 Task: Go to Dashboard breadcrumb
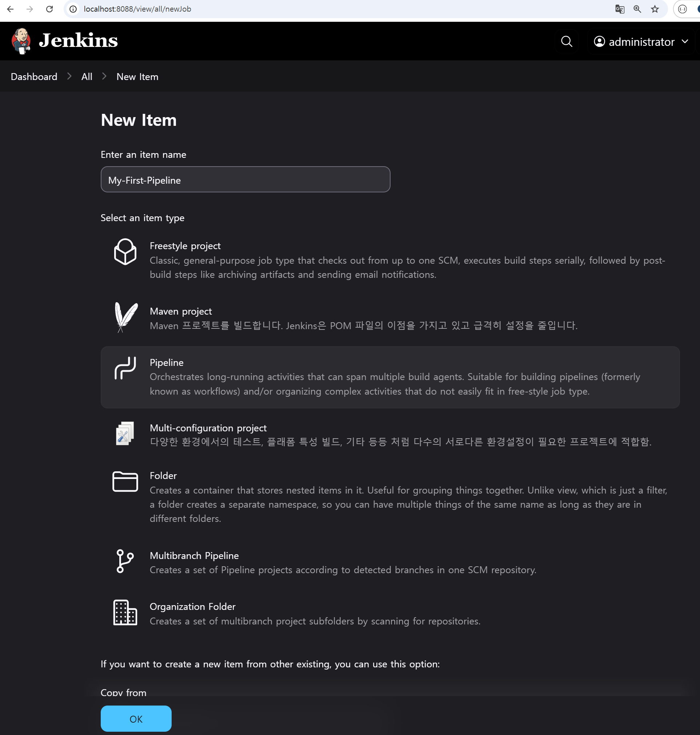[x=34, y=77]
